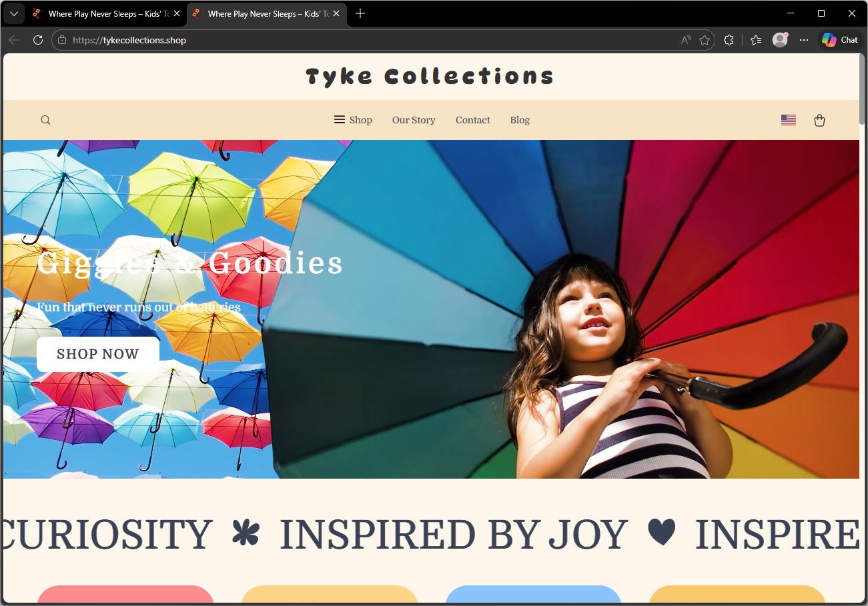The image size is (868, 606).
Task: Open the tab actions dropdown arrow
Action: click(x=13, y=13)
